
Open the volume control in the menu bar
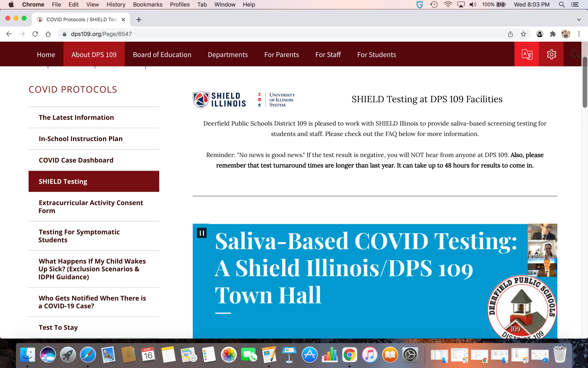coord(473,5)
